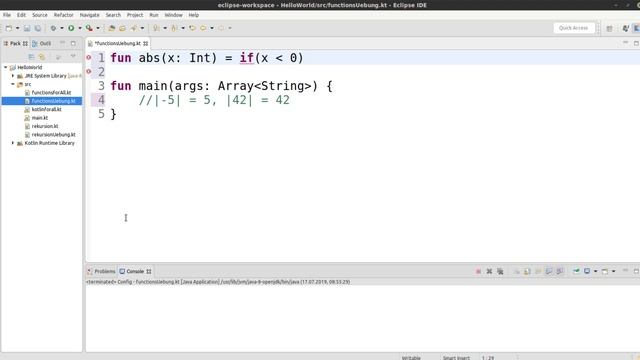This screenshot has width=640, height=360.
Task: Open the File menu
Action: pyautogui.click(x=7, y=15)
